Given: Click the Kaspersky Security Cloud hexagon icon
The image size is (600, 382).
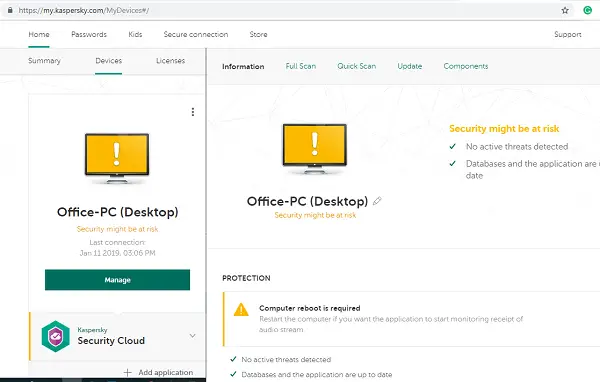Looking at the screenshot, I should click(56, 336).
